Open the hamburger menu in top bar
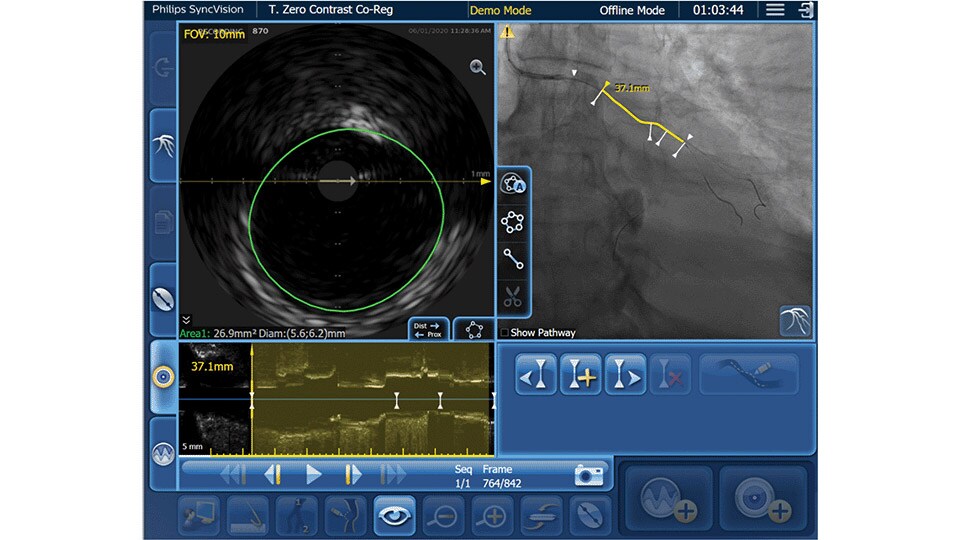Screen dimensions: 960x540 point(775,10)
